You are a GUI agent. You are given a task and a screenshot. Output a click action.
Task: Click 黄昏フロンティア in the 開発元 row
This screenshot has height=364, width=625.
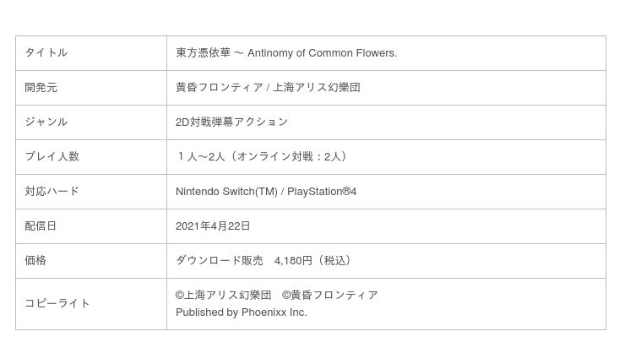point(219,88)
